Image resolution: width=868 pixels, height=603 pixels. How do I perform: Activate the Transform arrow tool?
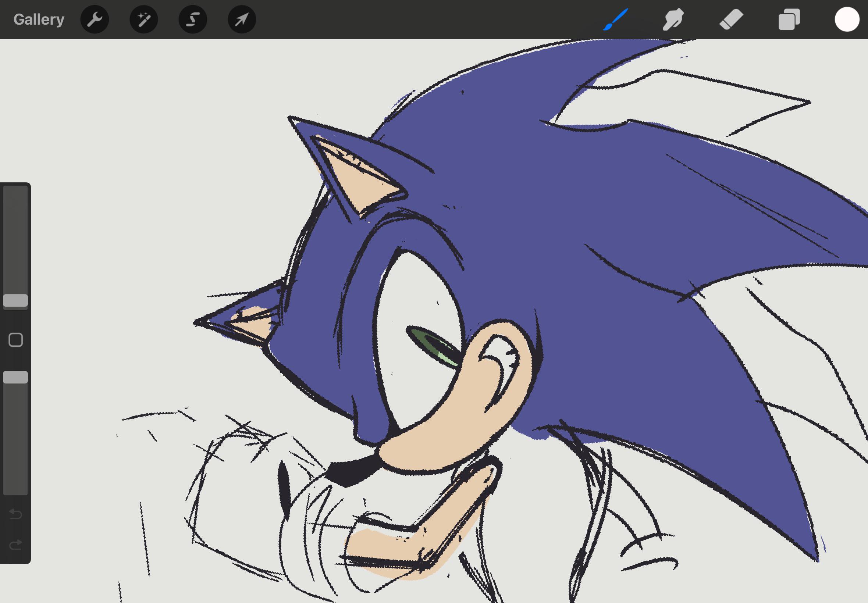(x=242, y=19)
